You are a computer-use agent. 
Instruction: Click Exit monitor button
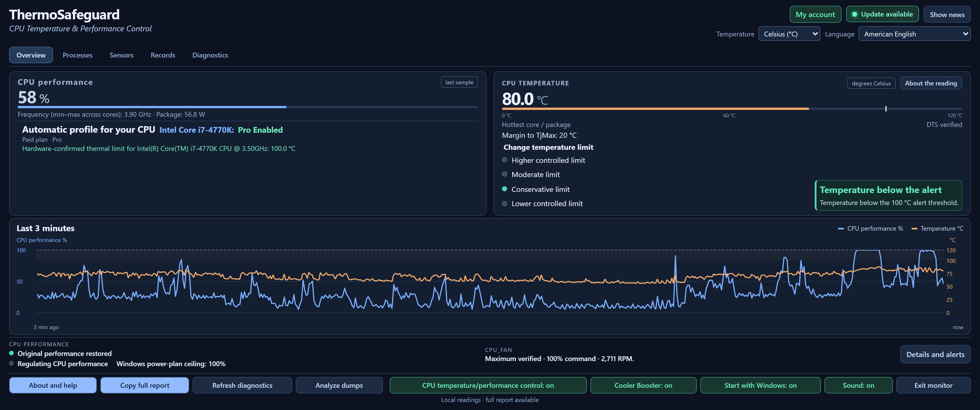coord(933,385)
